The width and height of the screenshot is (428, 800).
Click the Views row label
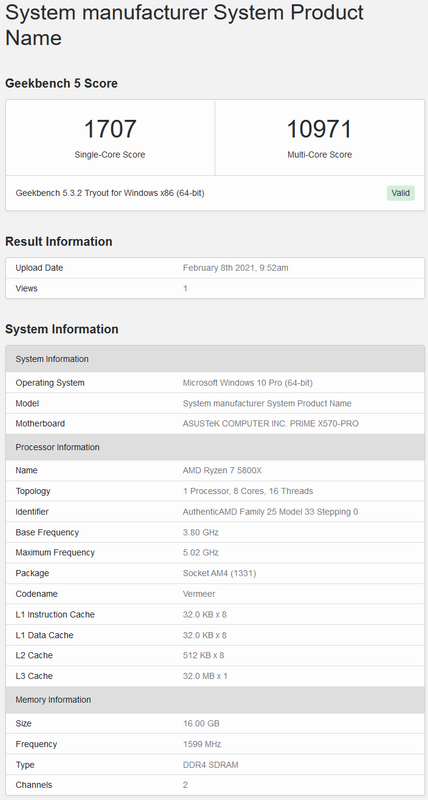coord(27,288)
